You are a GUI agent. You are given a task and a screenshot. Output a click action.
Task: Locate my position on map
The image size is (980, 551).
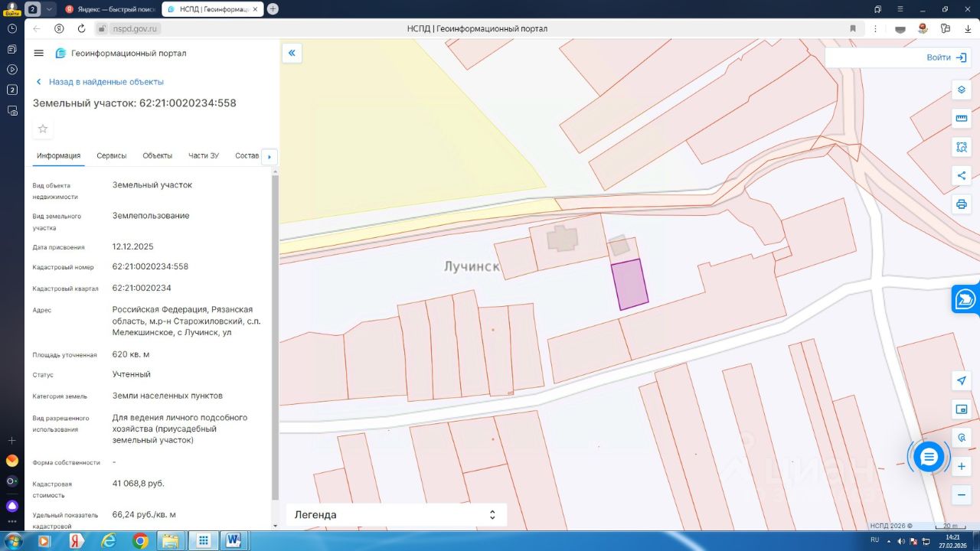pyautogui.click(x=962, y=380)
